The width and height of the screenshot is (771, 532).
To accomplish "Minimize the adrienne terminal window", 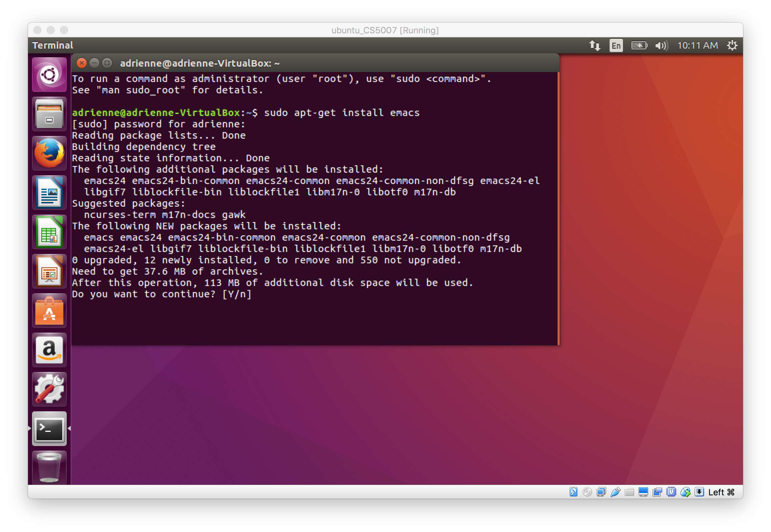I will click(94, 63).
